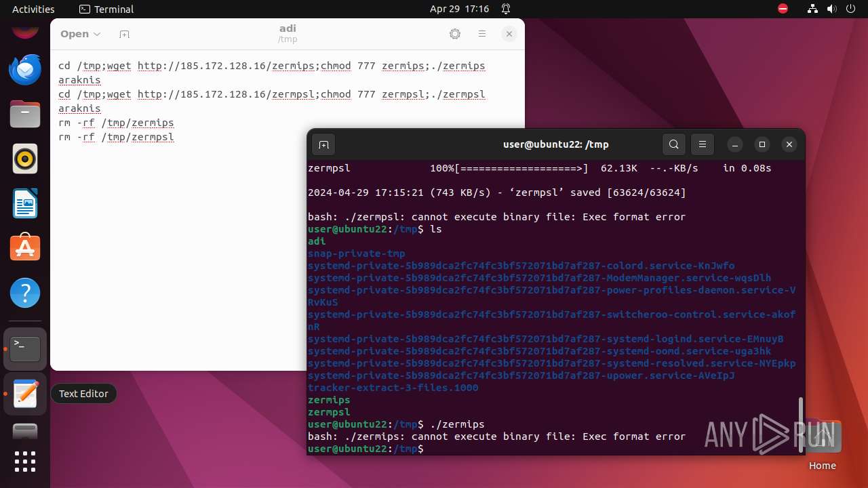
Task: Maximize the terminal window
Action: pyautogui.click(x=762, y=144)
